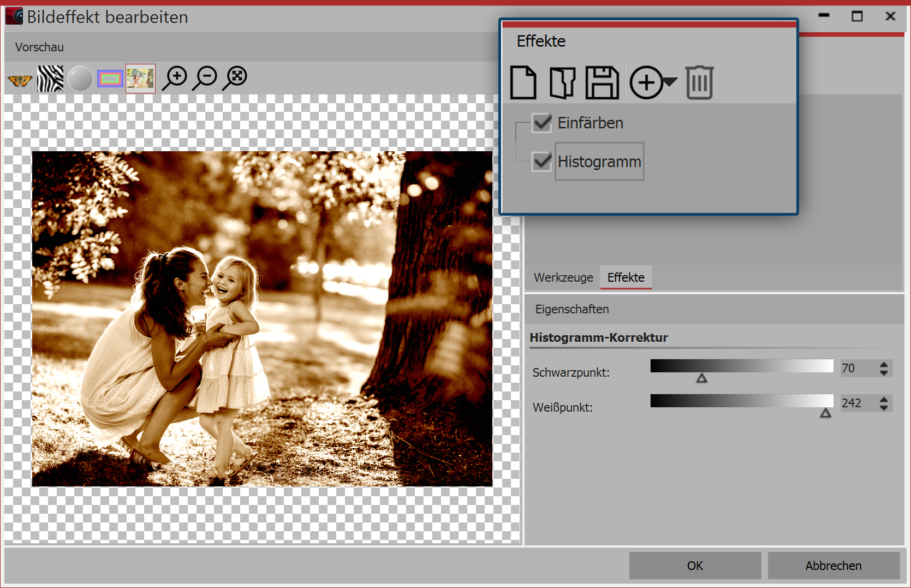Delete selected effect with trash icon
911x588 pixels.
pyautogui.click(x=699, y=83)
